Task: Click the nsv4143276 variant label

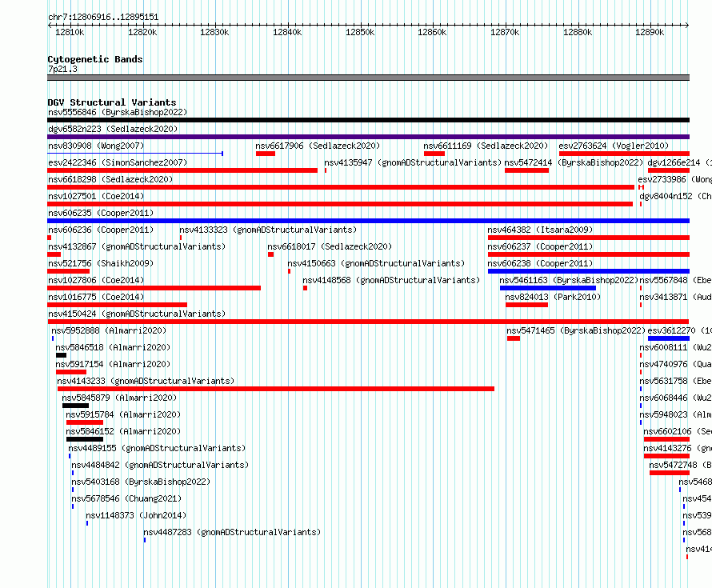Action: click(x=667, y=448)
